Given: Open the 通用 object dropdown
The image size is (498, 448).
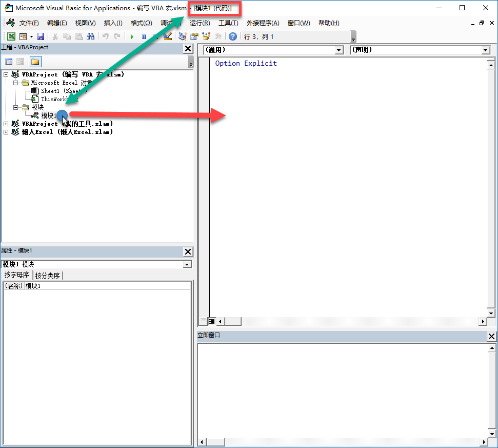Looking at the screenshot, I should (x=273, y=50).
